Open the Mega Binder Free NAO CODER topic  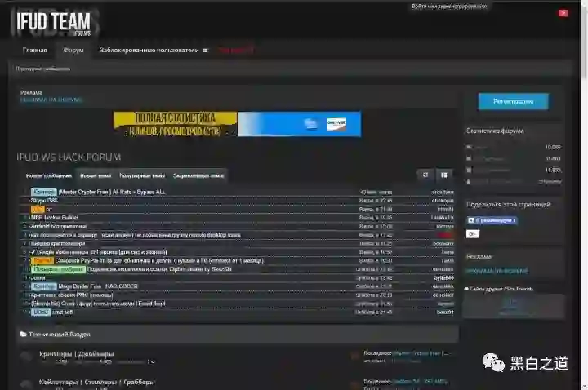(x=98, y=286)
